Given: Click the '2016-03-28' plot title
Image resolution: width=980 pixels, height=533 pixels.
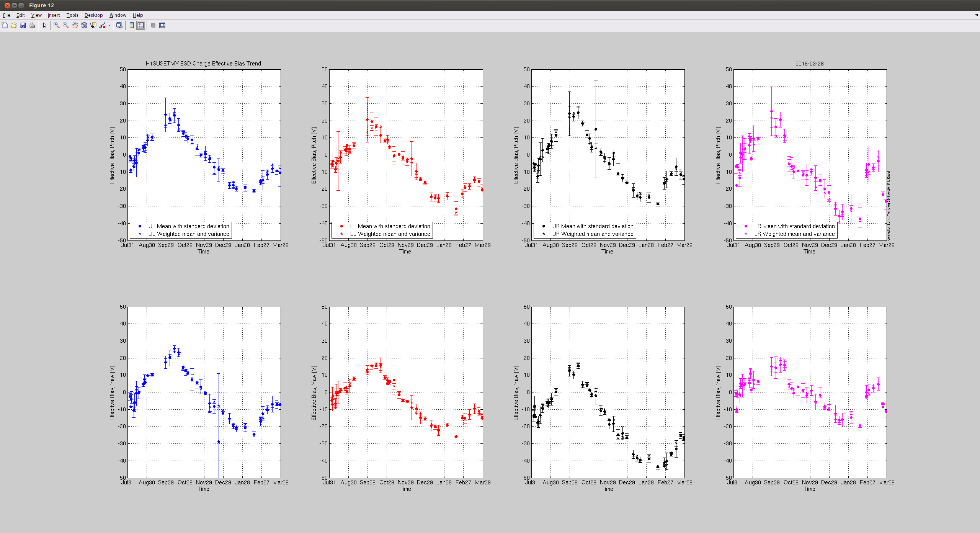Looking at the screenshot, I should (809, 64).
